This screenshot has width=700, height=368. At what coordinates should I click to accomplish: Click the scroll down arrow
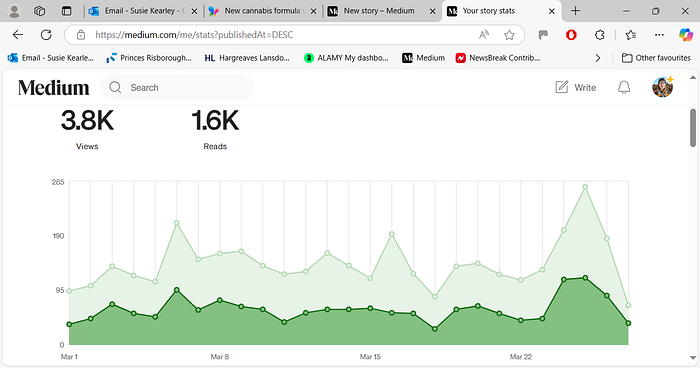(693, 358)
